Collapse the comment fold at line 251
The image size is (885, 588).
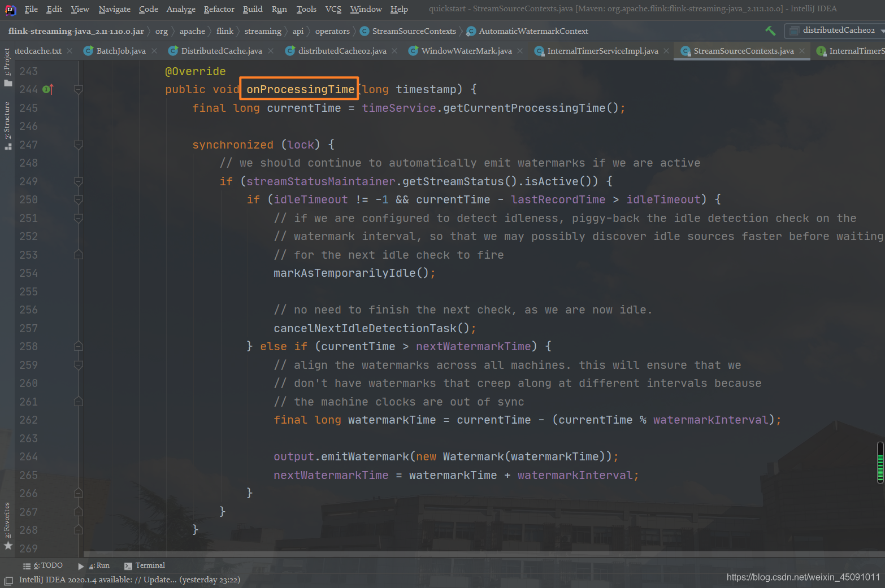(79, 218)
